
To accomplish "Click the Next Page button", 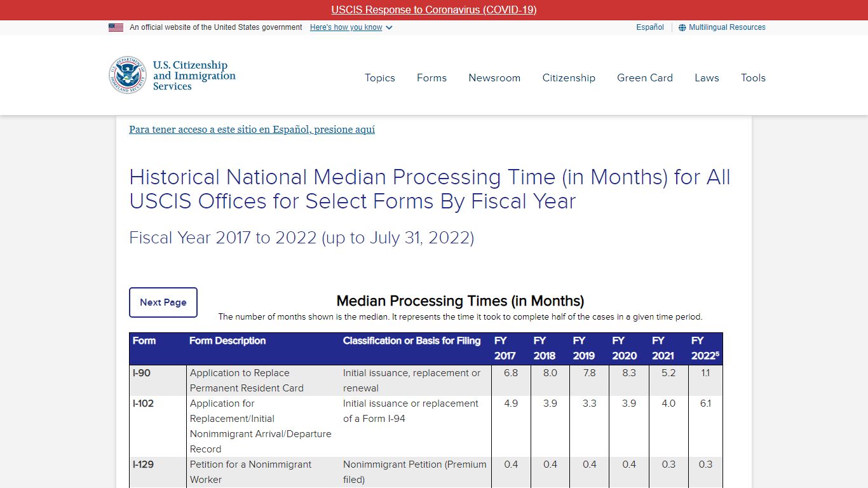I will pos(163,302).
